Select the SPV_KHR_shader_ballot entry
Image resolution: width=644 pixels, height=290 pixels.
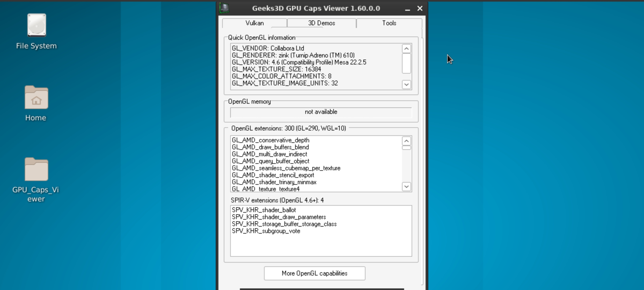(264, 210)
